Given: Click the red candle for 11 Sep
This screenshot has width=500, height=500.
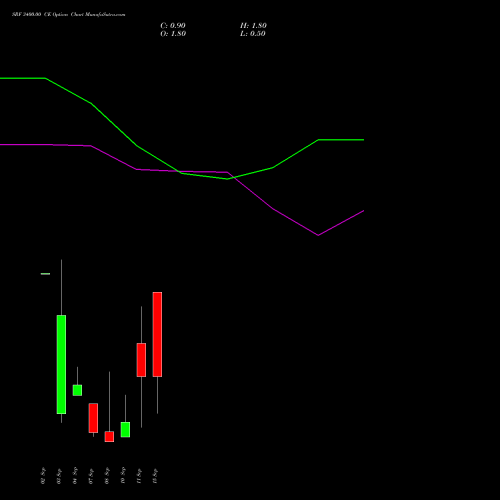Looking at the screenshot, I should click(141, 360).
